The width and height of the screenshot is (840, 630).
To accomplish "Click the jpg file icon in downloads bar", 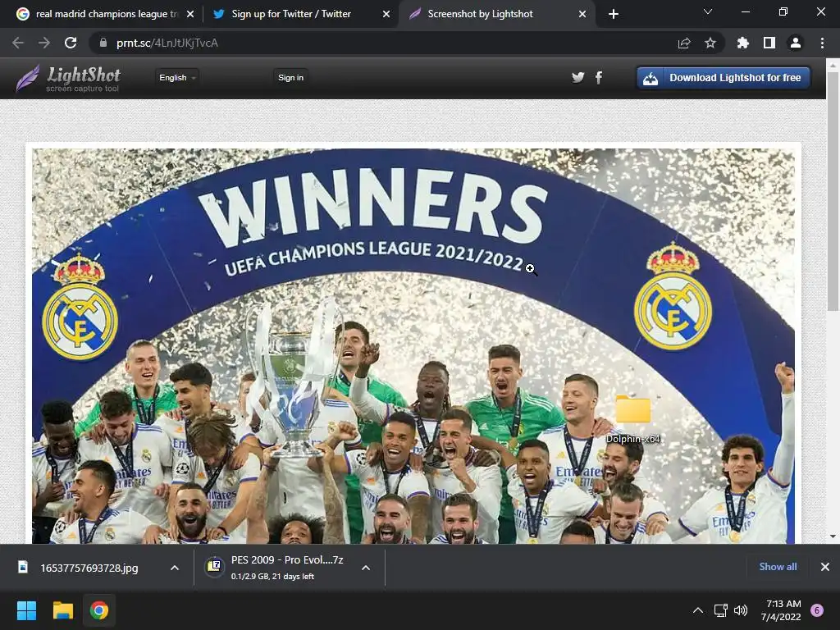I will [x=23, y=567].
